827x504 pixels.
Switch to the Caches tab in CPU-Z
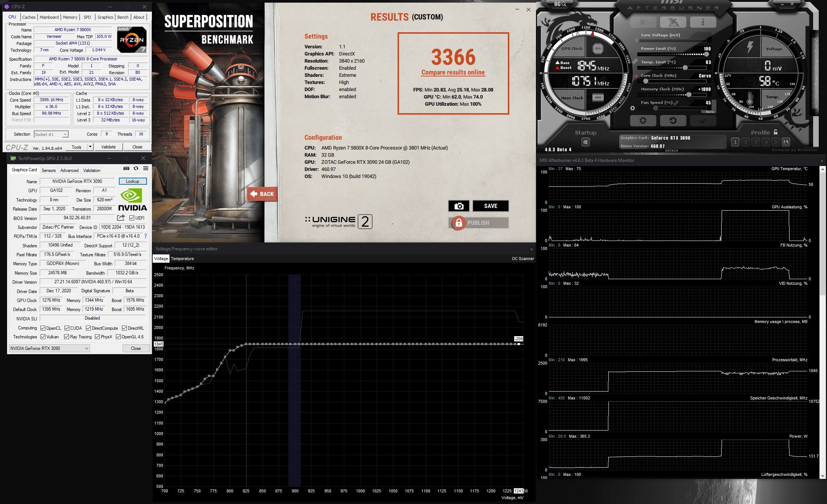click(x=29, y=17)
